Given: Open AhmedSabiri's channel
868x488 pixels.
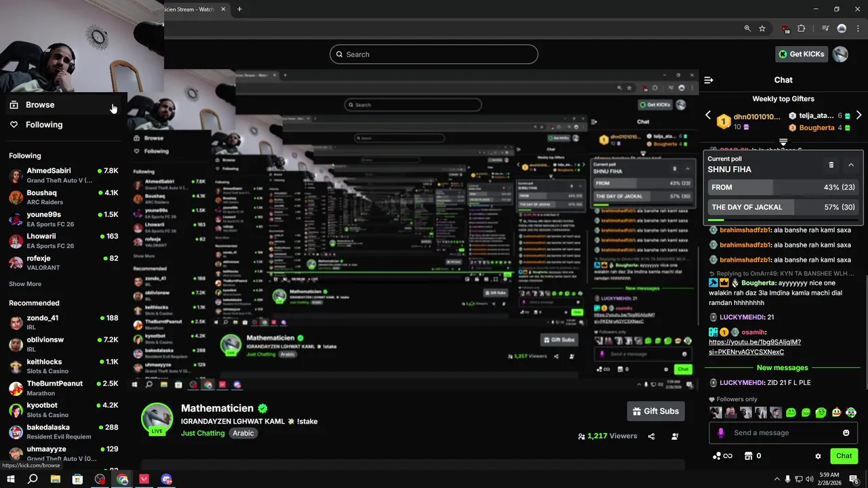Looking at the screenshot, I should pyautogui.click(x=64, y=175).
